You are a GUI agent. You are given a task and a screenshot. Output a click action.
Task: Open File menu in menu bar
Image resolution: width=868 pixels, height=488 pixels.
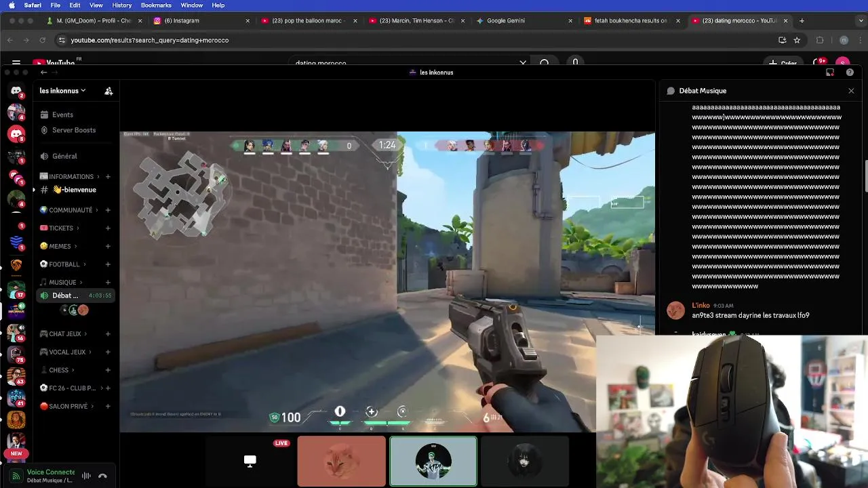point(56,5)
